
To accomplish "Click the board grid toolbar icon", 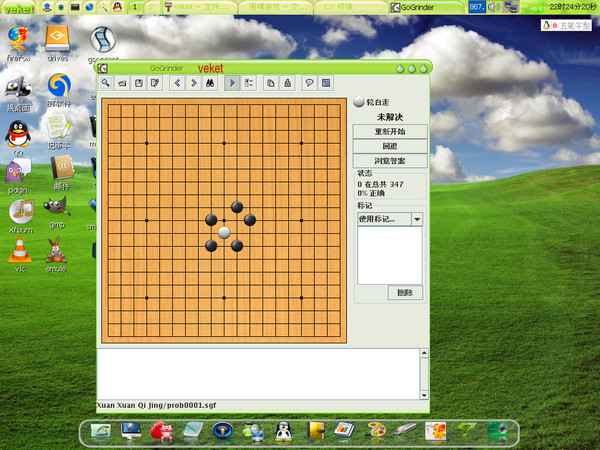I will tap(326, 83).
